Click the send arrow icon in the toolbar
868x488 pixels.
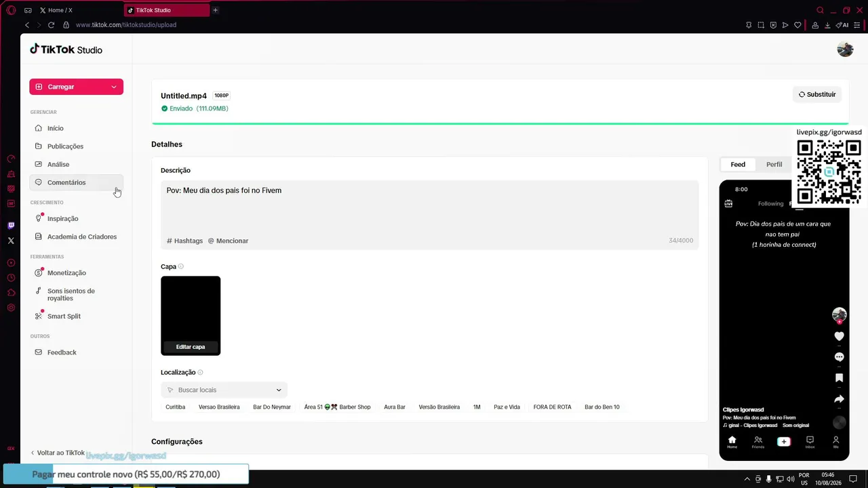point(785,25)
